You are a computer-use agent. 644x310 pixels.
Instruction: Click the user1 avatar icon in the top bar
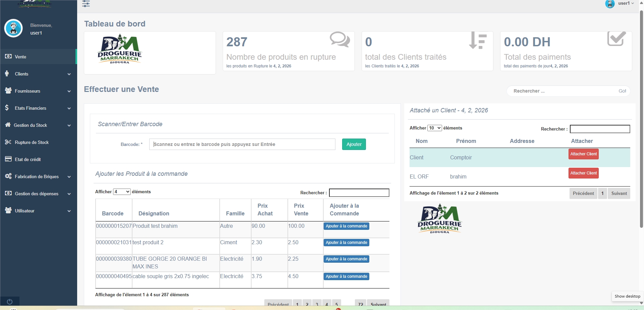click(x=609, y=4)
